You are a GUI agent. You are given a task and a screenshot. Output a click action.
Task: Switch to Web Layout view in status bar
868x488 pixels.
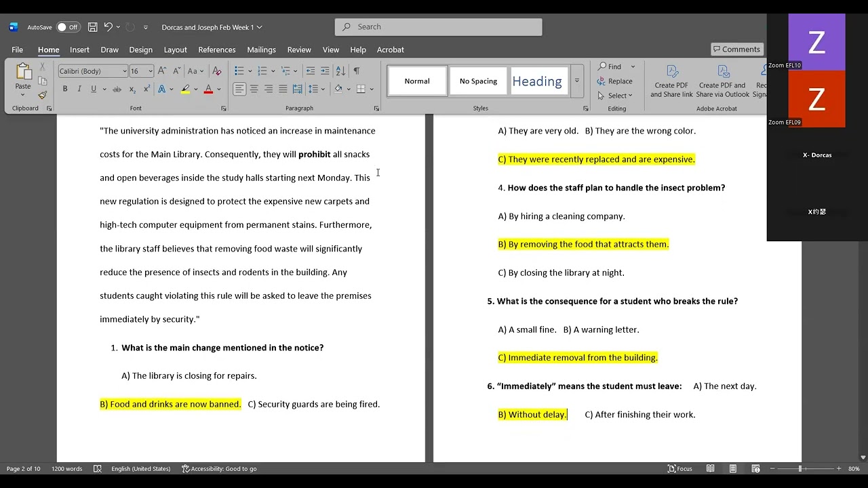755,468
